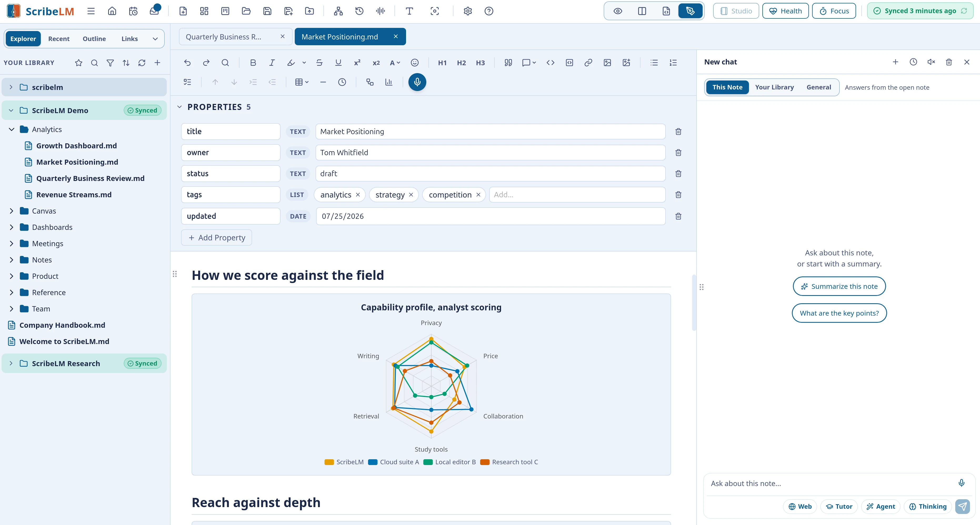Open the Health panel

click(786, 11)
